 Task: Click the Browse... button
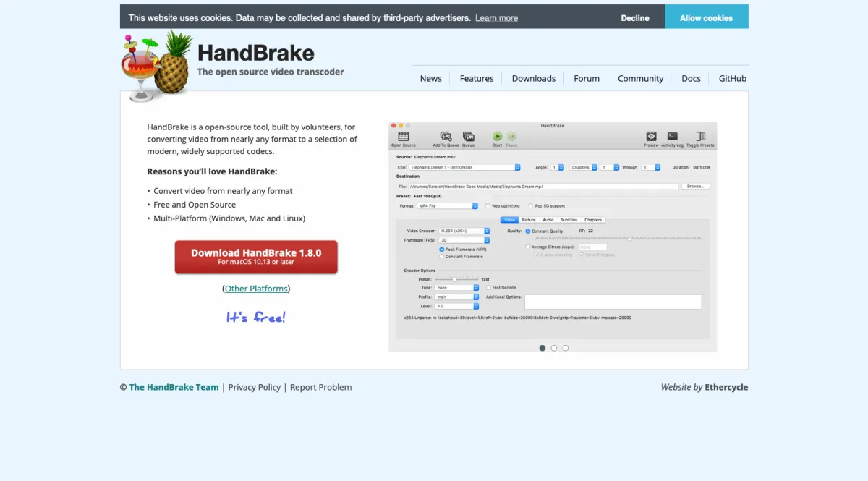coord(695,186)
